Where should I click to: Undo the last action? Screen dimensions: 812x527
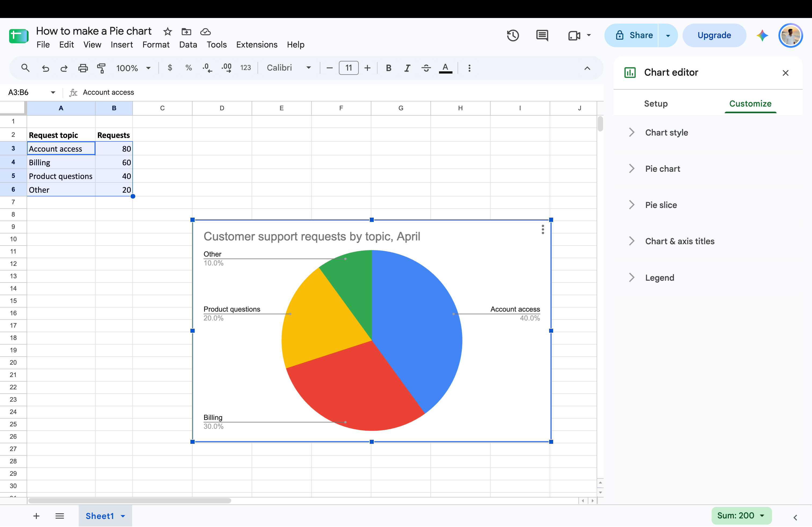pyautogui.click(x=45, y=68)
